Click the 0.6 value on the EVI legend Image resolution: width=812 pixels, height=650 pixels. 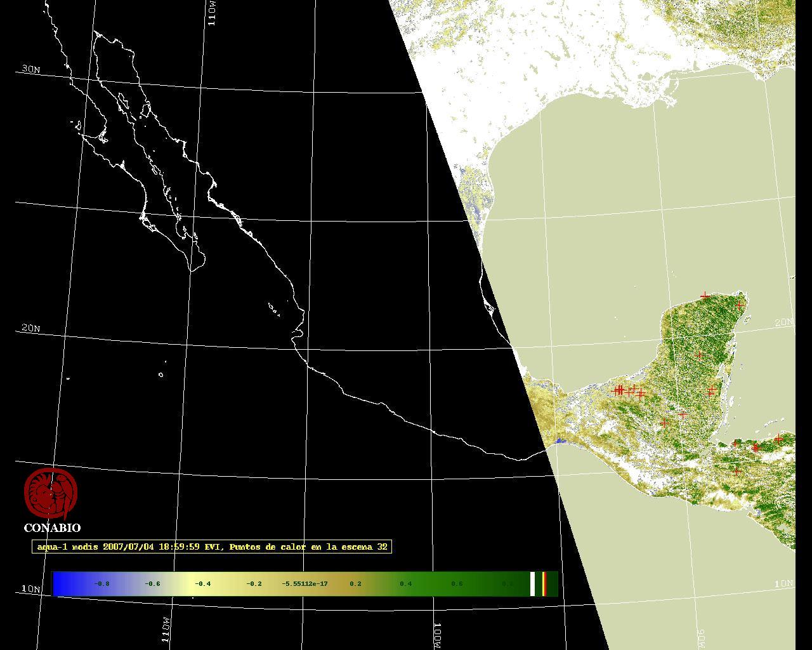[x=457, y=583]
